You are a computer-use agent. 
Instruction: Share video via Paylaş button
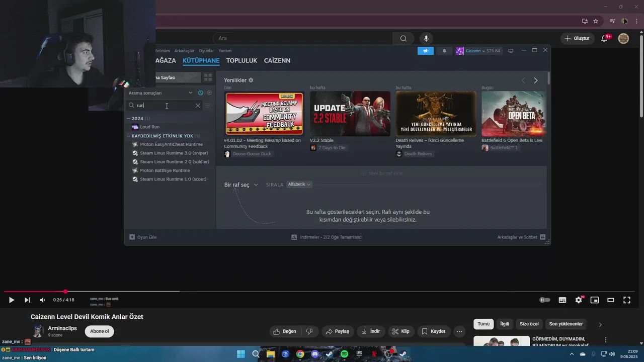pos(337,331)
